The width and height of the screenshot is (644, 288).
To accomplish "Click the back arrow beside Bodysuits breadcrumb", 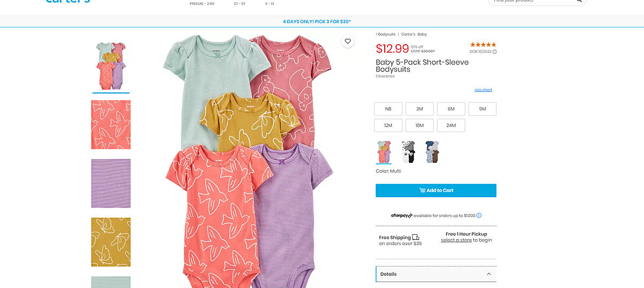I will click(x=377, y=34).
